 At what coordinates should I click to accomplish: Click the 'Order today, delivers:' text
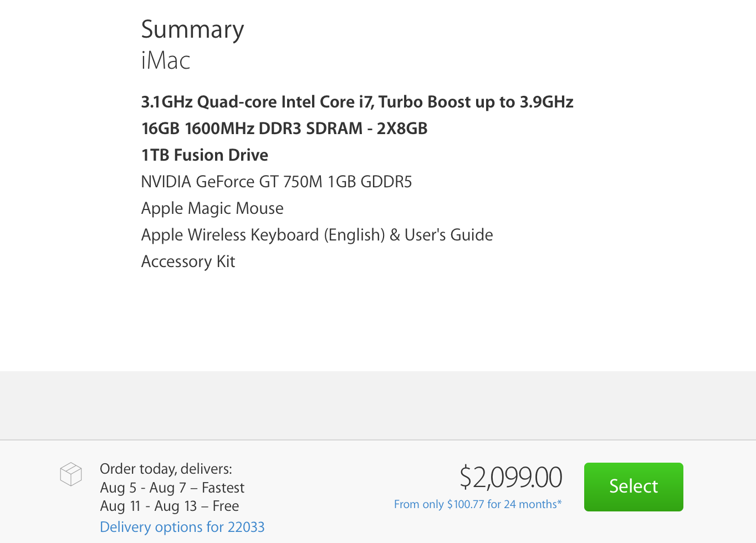pyautogui.click(x=166, y=469)
